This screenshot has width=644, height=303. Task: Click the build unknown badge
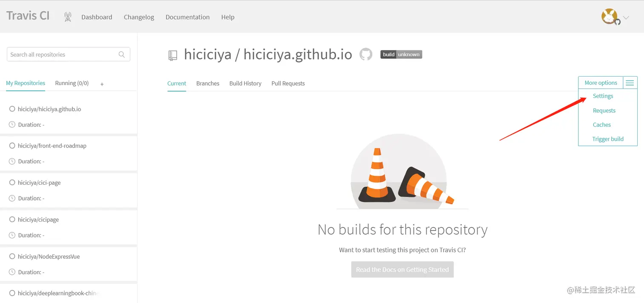(401, 54)
